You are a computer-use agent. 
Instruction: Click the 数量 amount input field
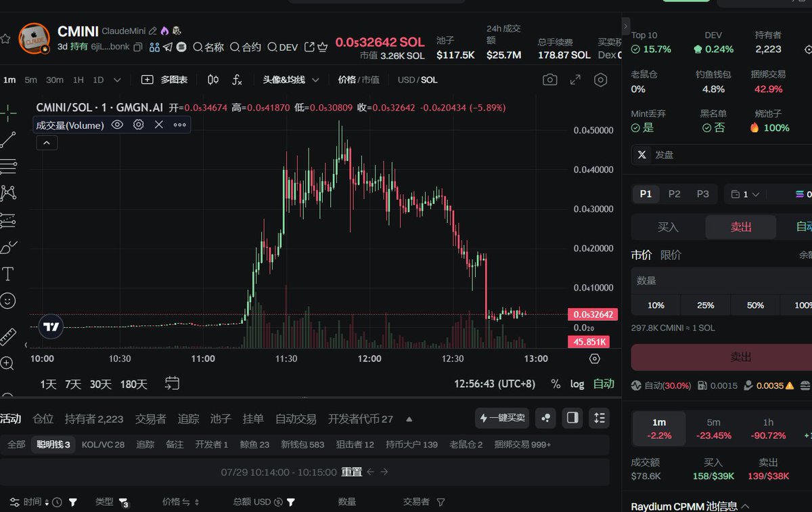tap(721, 280)
